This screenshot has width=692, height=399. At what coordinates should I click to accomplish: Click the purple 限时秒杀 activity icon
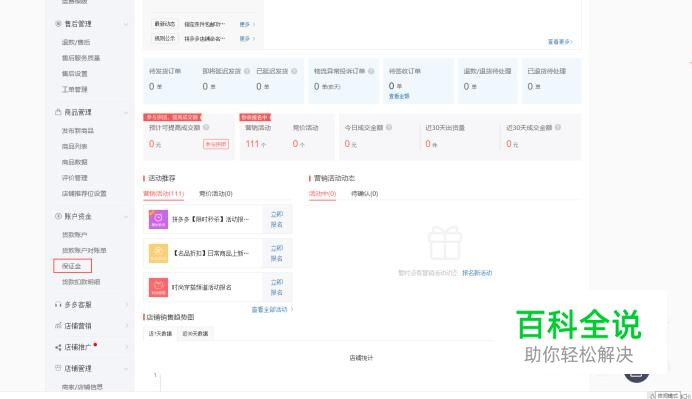158,219
